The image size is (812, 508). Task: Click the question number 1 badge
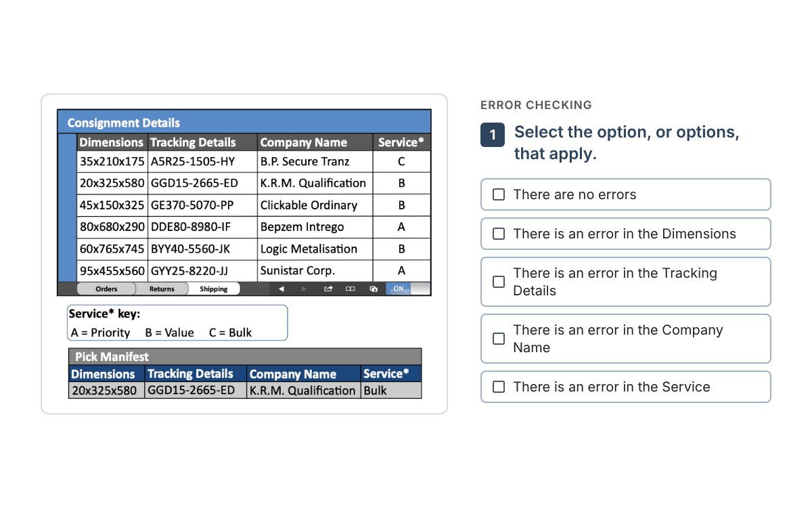click(493, 135)
